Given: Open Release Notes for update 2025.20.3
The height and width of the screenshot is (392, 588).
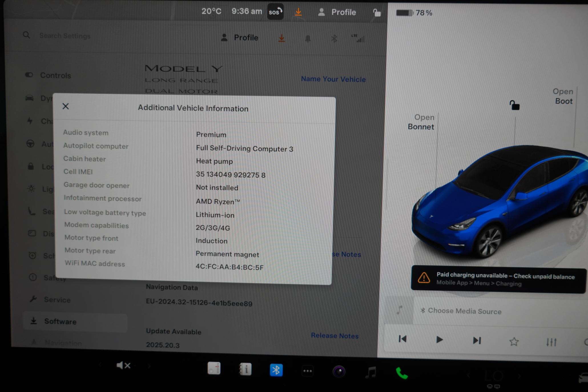Looking at the screenshot, I should click(335, 335).
